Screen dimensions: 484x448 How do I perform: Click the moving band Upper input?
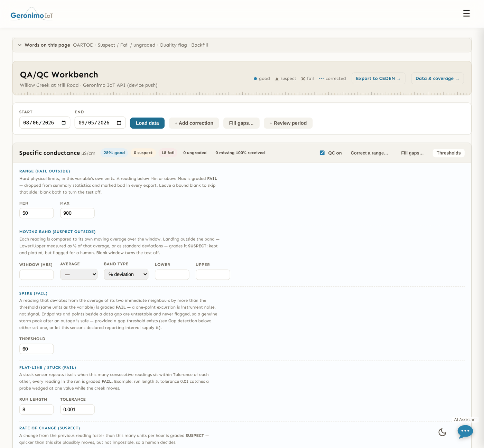pos(213,275)
